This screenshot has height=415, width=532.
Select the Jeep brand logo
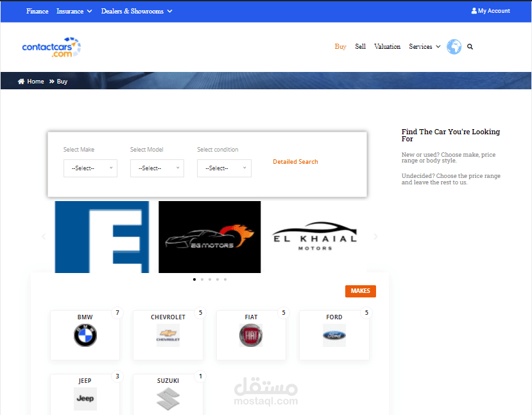pyautogui.click(x=84, y=398)
